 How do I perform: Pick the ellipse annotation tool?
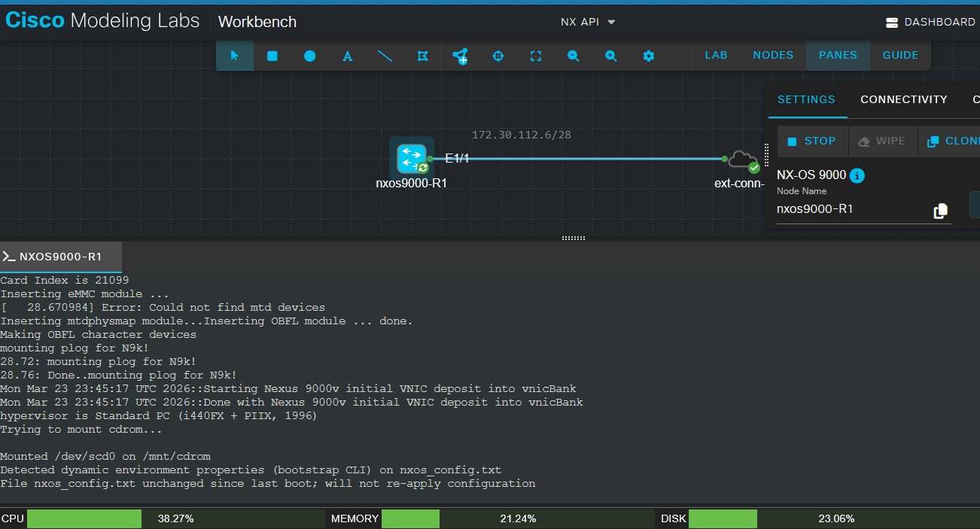[310, 56]
